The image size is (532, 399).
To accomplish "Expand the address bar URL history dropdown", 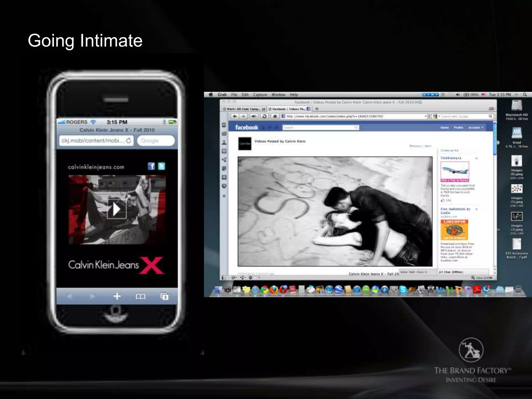I will coord(425,116).
